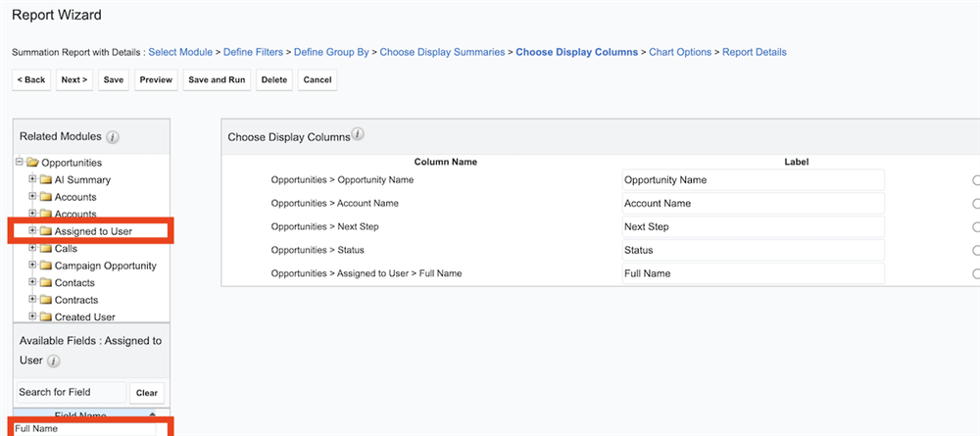Click the Calls folder icon

[45, 249]
